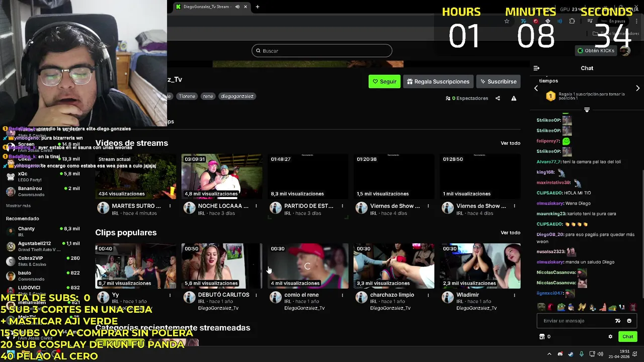Open options menu for Yy clip

170,295
